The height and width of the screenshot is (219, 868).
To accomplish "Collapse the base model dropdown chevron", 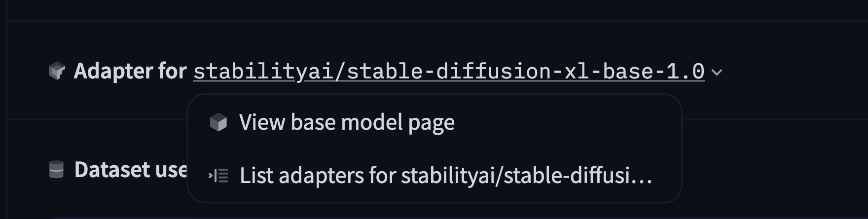I will [717, 73].
